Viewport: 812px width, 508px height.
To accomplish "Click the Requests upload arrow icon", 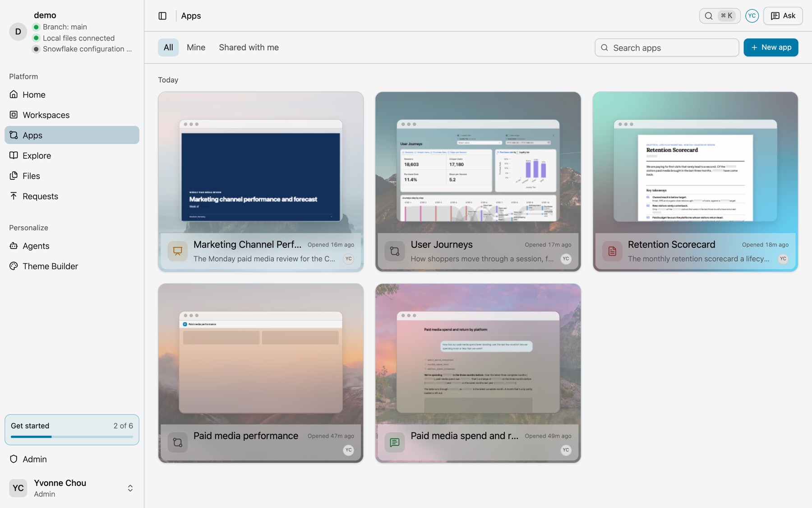I will pyautogui.click(x=14, y=196).
